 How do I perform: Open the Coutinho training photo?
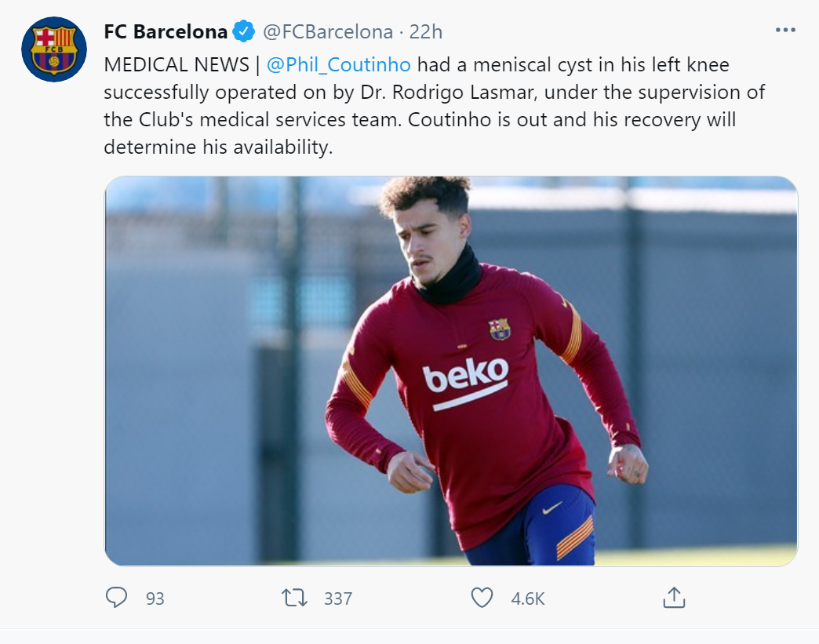pos(235,392)
